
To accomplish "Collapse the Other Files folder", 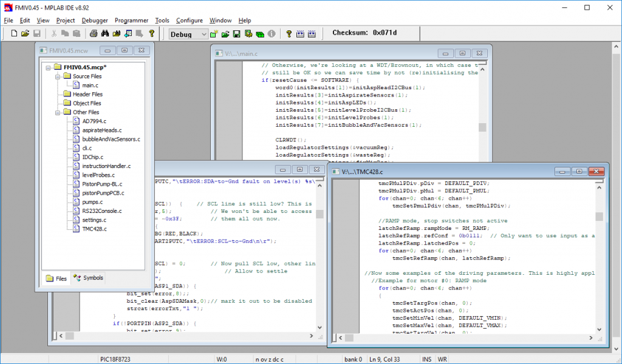I will pos(58,112).
